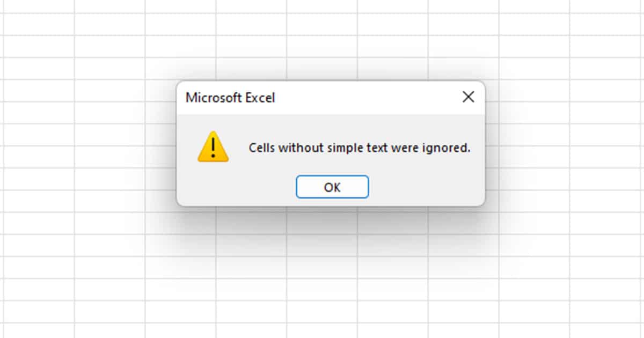
Task: Click the "Microsoft Excel" dialog title text
Action: [x=230, y=98]
